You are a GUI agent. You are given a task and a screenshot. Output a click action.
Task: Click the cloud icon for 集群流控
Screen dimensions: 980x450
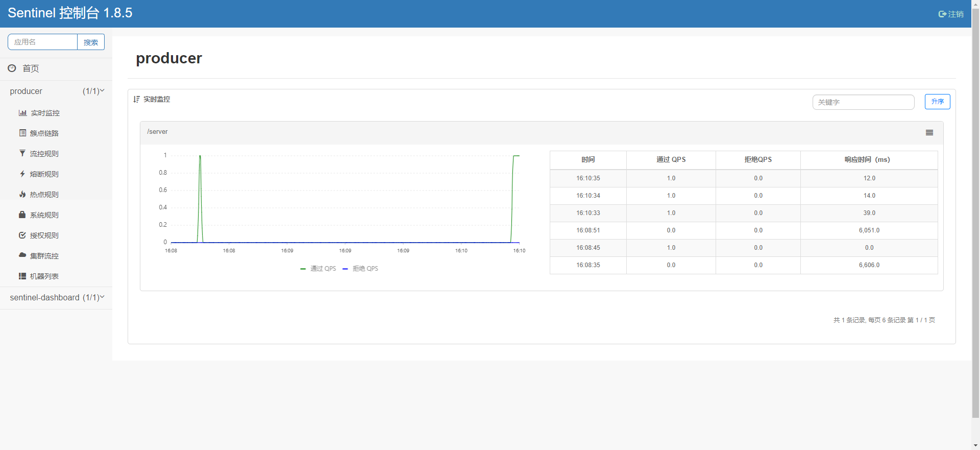pyautogui.click(x=22, y=255)
